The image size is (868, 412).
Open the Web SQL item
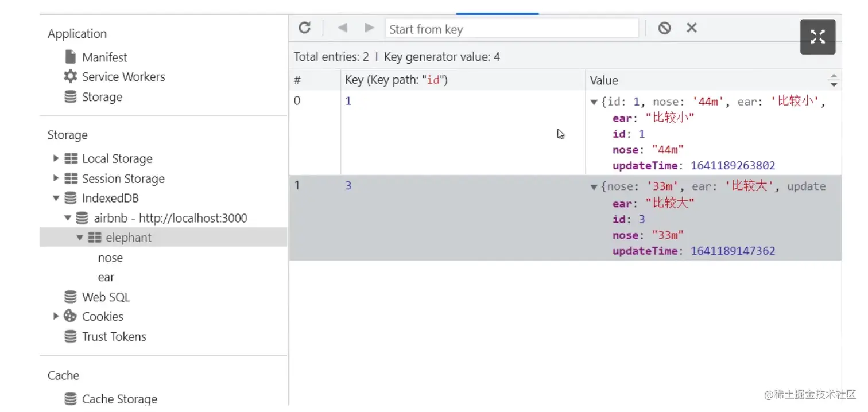point(106,297)
